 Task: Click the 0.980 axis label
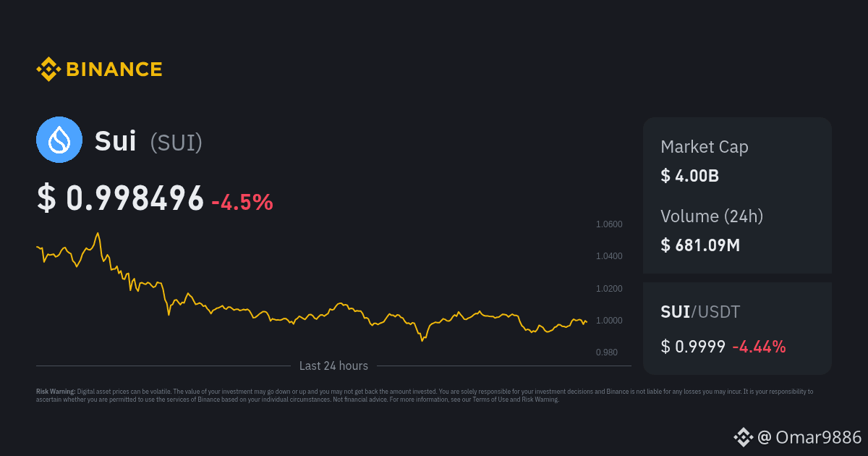click(606, 352)
